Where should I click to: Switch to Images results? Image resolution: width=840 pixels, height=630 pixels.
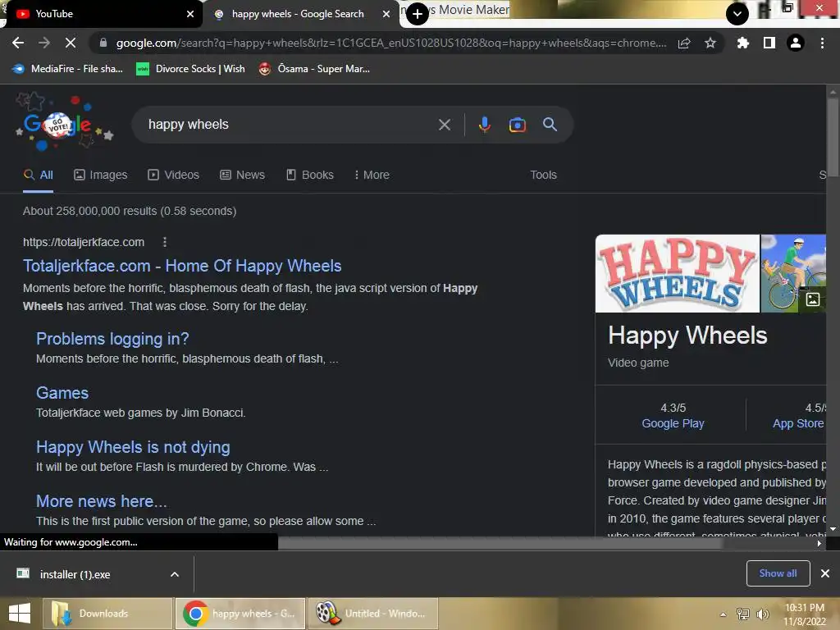pos(101,176)
